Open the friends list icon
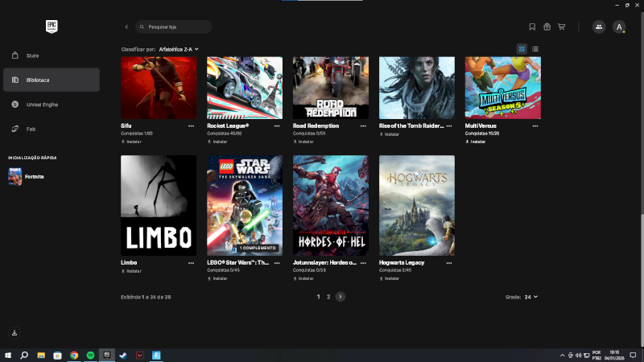The width and height of the screenshot is (644, 362). click(598, 27)
